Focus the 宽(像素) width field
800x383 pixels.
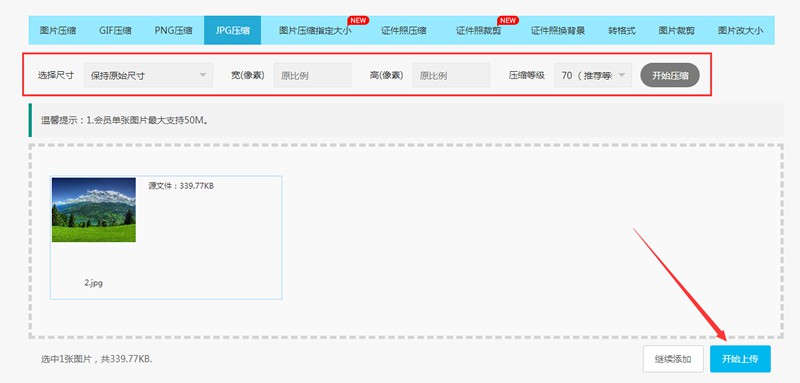click(312, 75)
